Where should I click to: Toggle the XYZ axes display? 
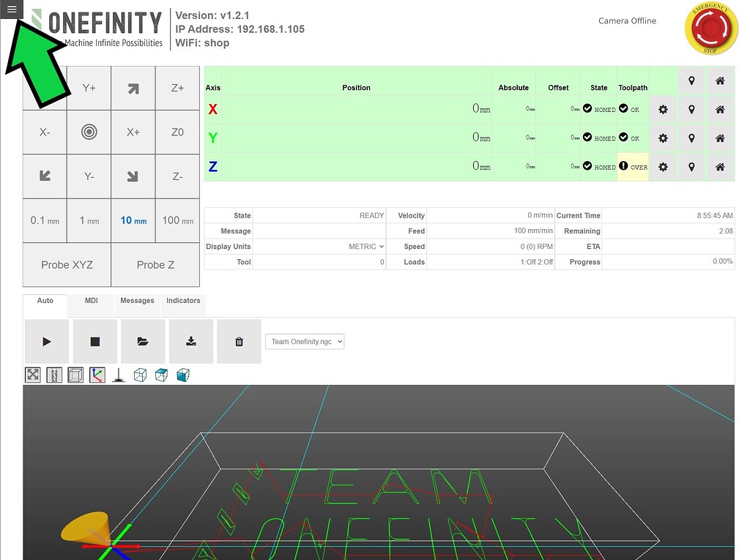[97, 375]
